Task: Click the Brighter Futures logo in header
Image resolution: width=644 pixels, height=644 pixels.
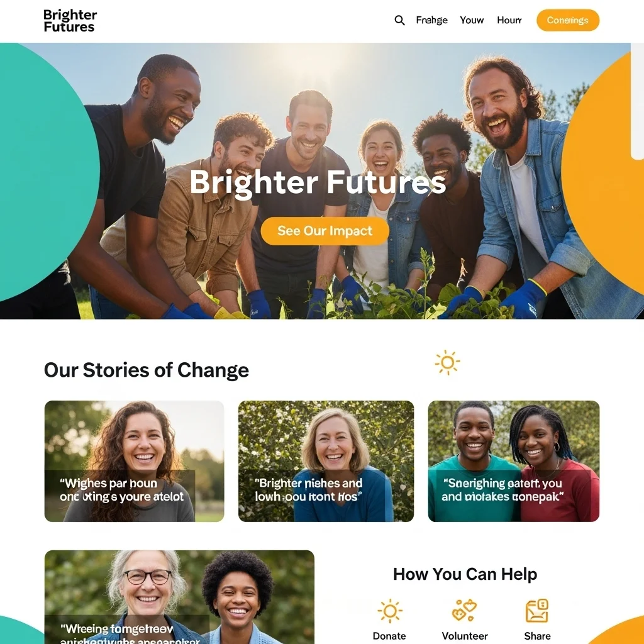Action: click(x=70, y=21)
